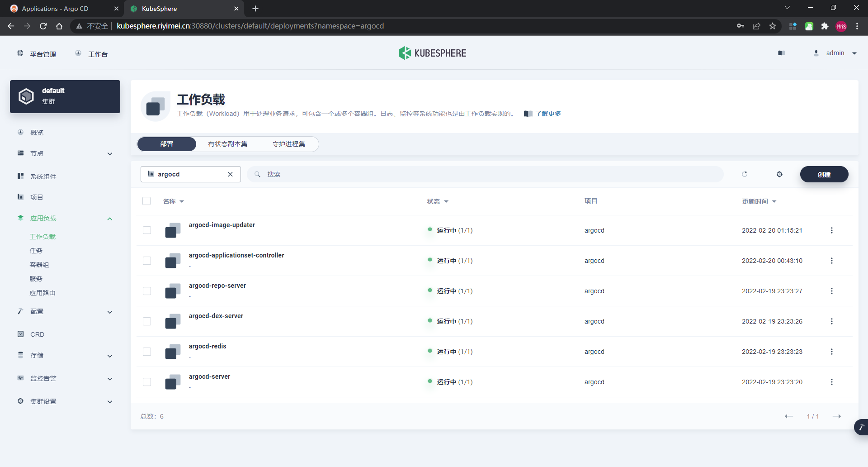
Task: Open more actions for argocd-image-updater
Action: [x=831, y=230]
